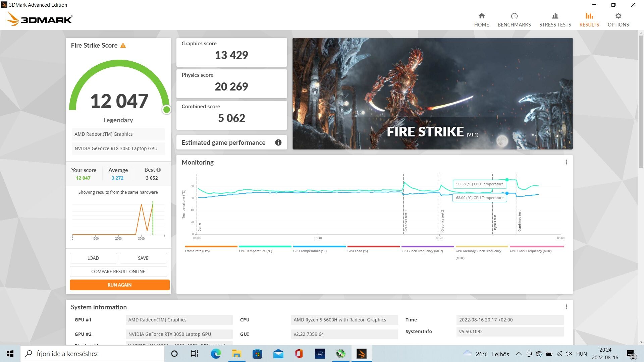The width and height of the screenshot is (644, 362).
Task: Open Task View on the taskbar
Action: [195, 354]
